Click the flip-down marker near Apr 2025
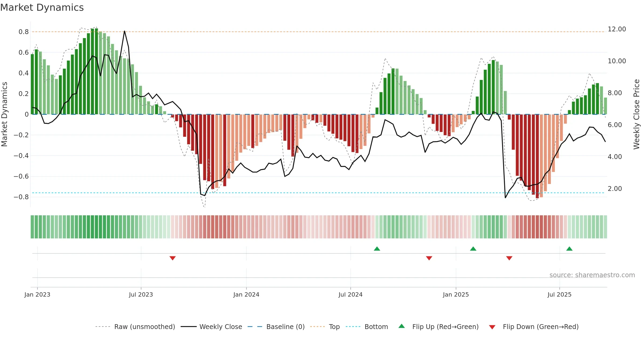This screenshot has width=644, height=362. tap(509, 258)
